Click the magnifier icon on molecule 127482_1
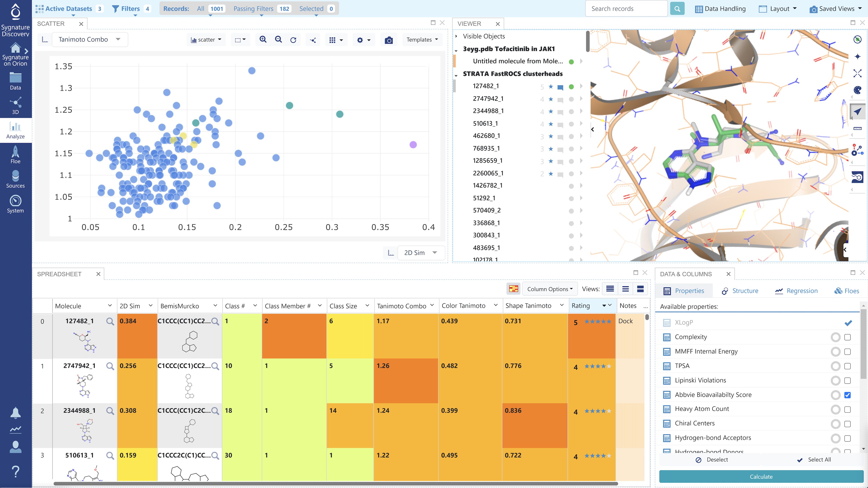The width and height of the screenshot is (868, 488). [x=110, y=322]
